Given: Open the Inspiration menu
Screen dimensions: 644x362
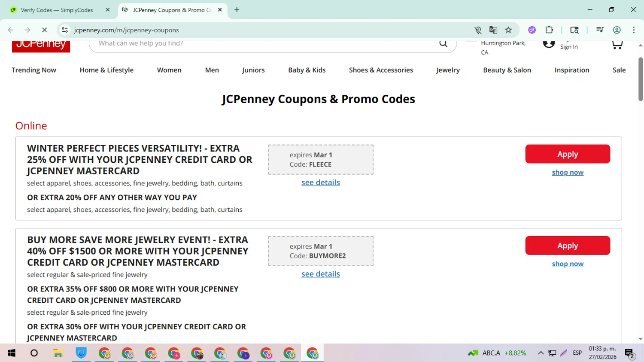Looking at the screenshot, I should 572,70.
